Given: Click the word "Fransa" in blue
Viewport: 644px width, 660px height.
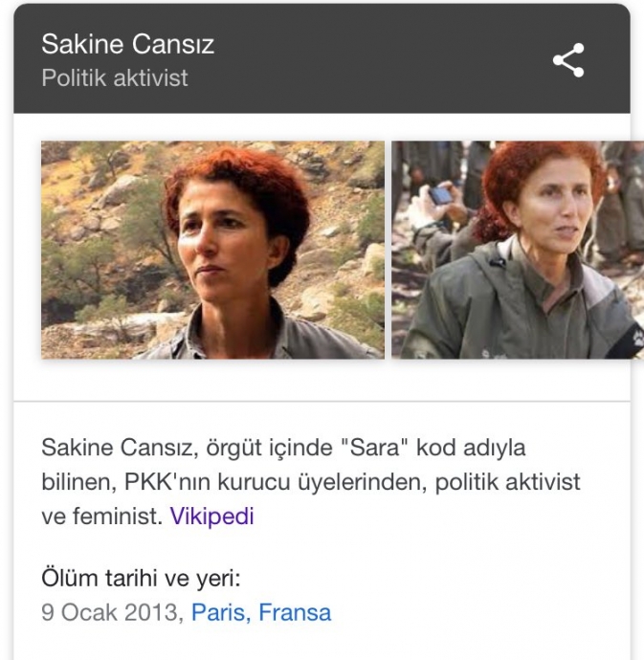Looking at the screenshot, I should click(295, 612).
